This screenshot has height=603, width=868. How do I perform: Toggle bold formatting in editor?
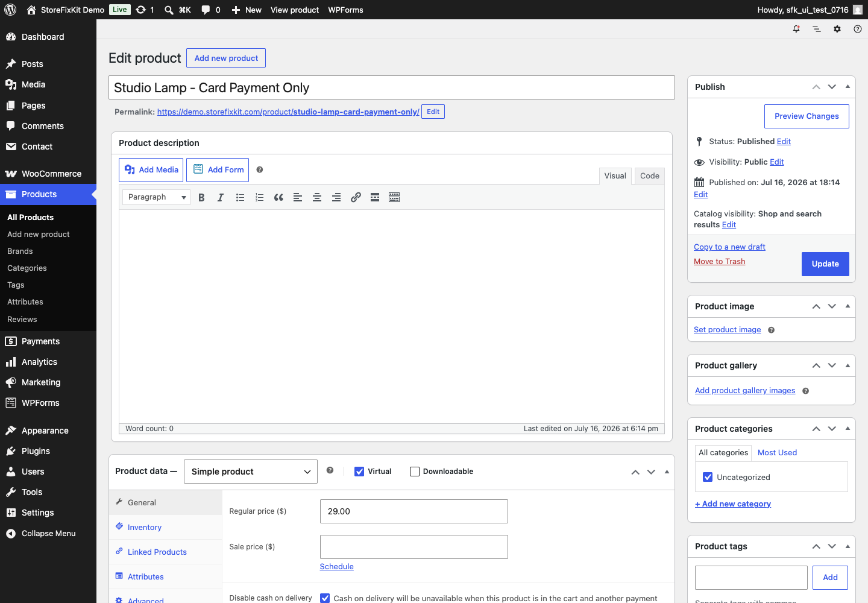201,197
